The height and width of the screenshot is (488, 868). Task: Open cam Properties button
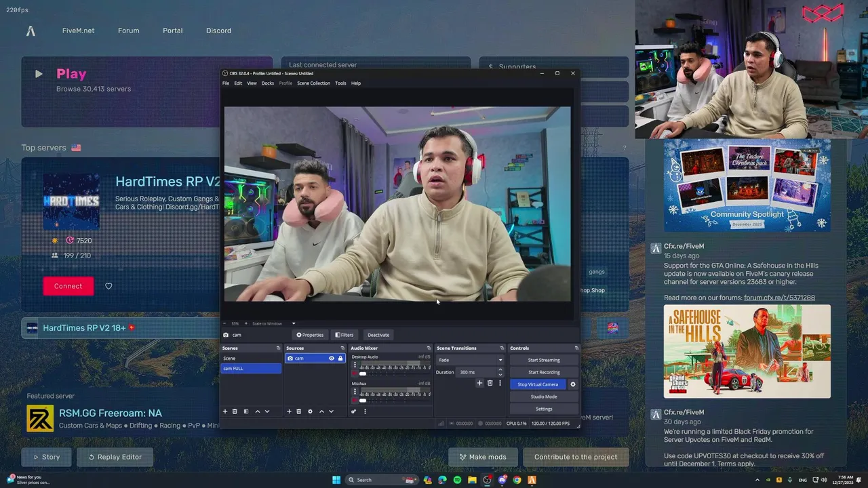(x=310, y=335)
